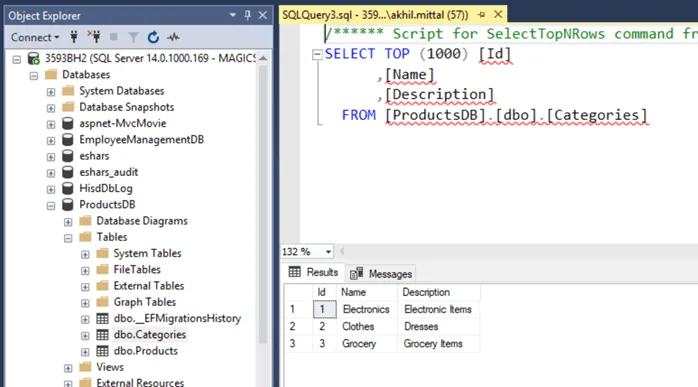Switch to the Results tab

tap(313, 272)
